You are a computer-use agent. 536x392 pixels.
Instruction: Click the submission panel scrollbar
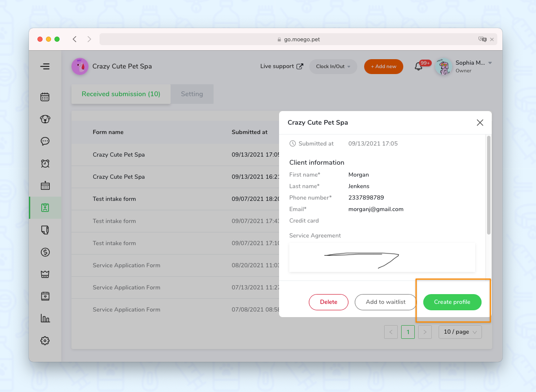[489, 185]
